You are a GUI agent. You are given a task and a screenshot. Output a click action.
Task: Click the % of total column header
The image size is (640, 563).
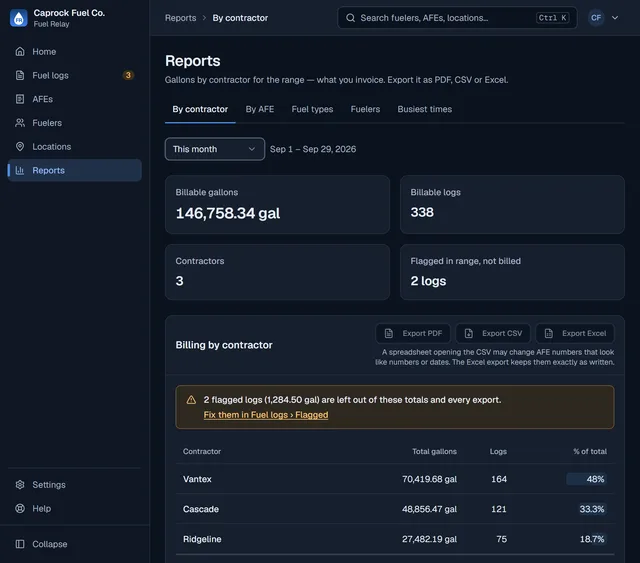point(590,451)
